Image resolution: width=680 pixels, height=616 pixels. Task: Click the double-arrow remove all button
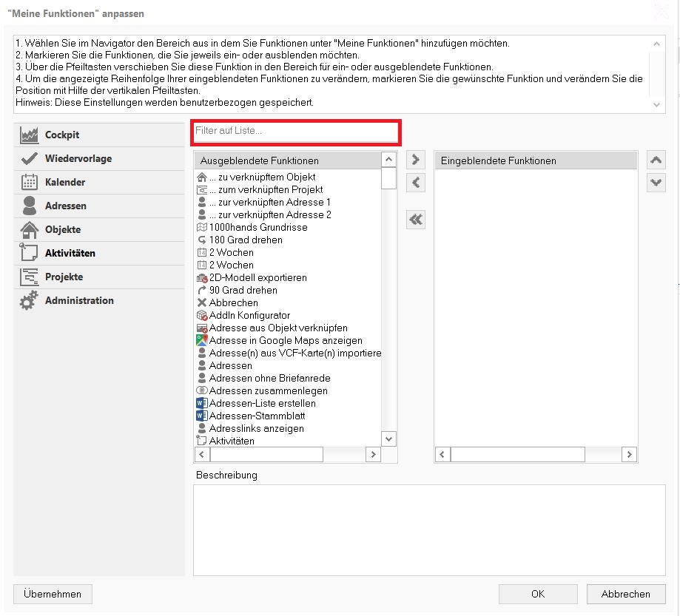[416, 220]
